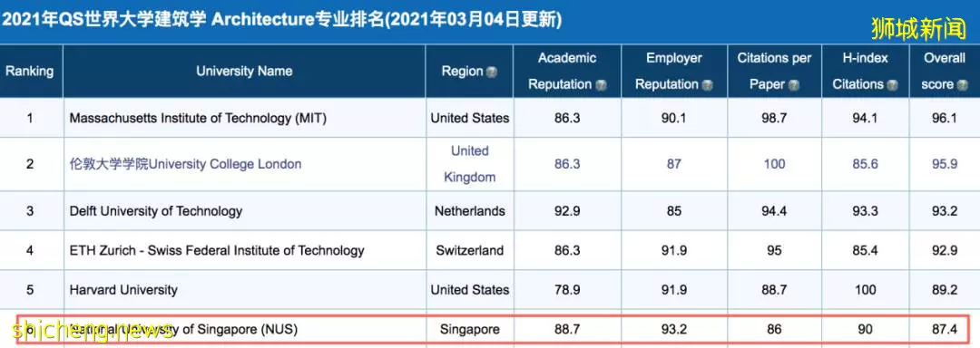
Task: Click Delft's employer reputation 85
Action: pyautogui.click(x=673, y=211)
